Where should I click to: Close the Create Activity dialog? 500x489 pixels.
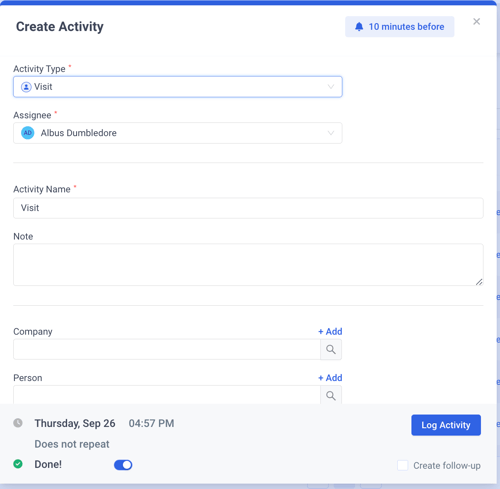[x=476, y=22]
